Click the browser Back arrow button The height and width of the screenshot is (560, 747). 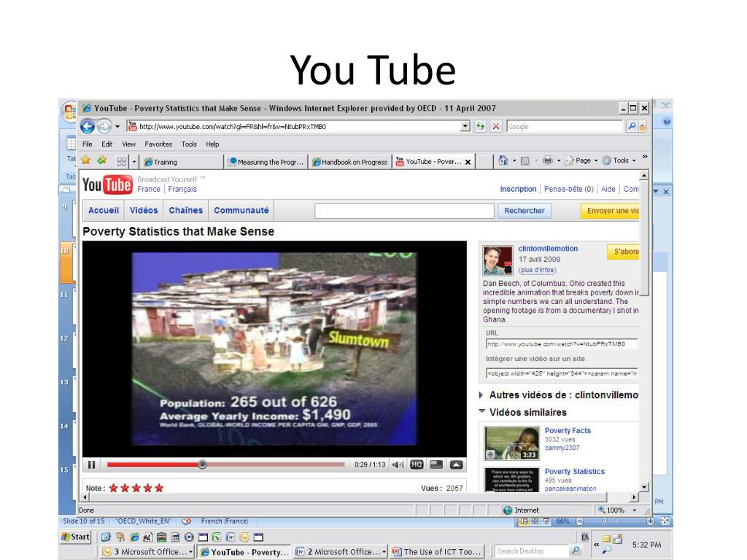coord(88,126)
